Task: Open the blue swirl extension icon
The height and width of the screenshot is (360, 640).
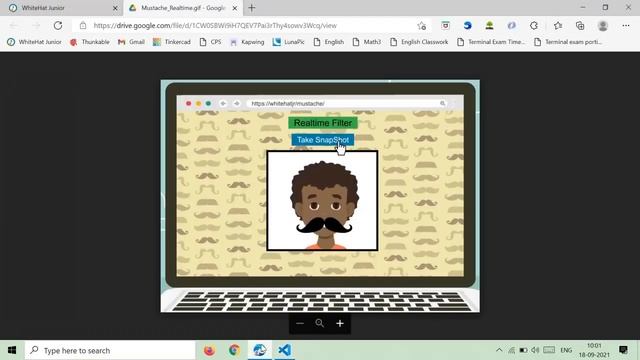Action: pos(467,25)
